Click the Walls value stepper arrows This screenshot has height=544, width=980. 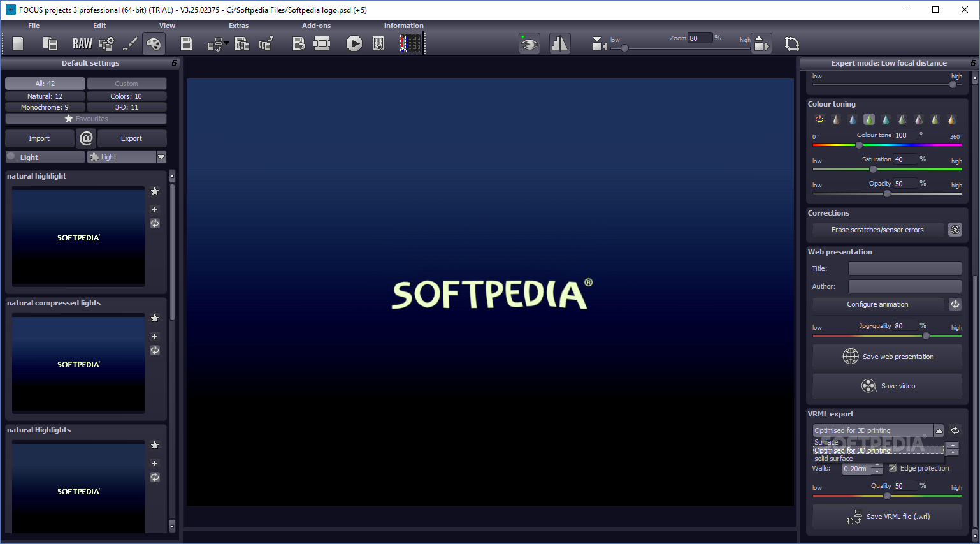click(877, 469)
